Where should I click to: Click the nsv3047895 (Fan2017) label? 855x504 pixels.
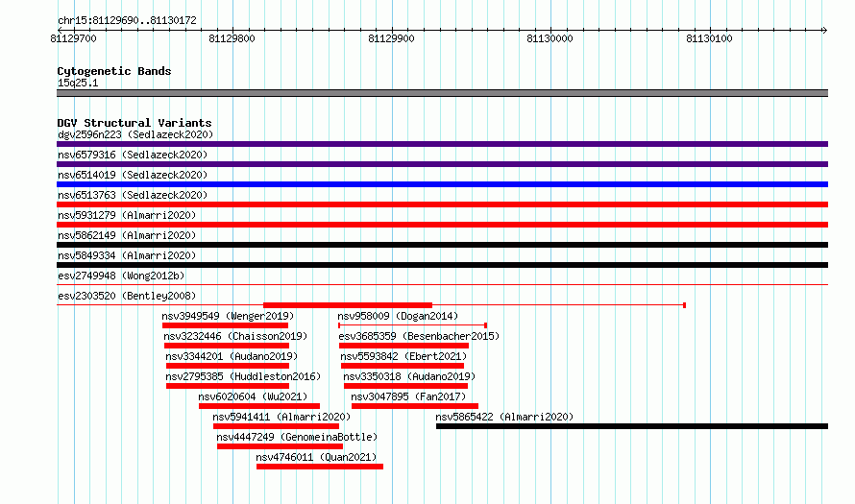408,396
